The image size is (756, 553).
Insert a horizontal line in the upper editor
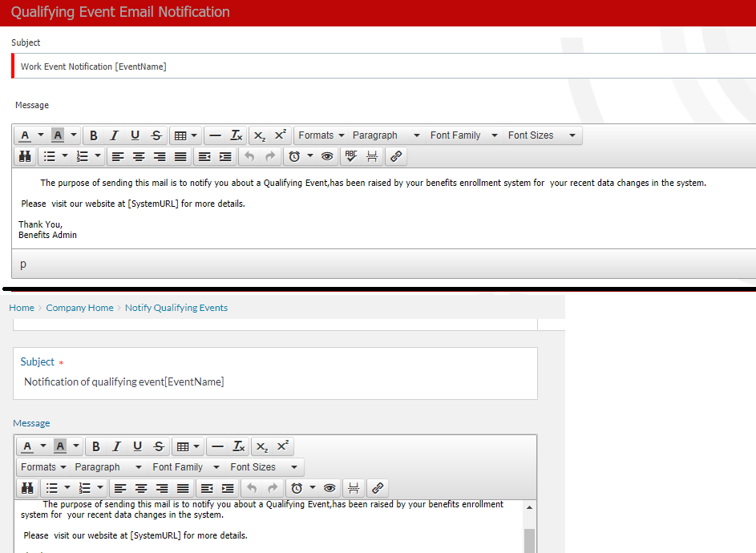pyautogui.click(x=215, y=135)
